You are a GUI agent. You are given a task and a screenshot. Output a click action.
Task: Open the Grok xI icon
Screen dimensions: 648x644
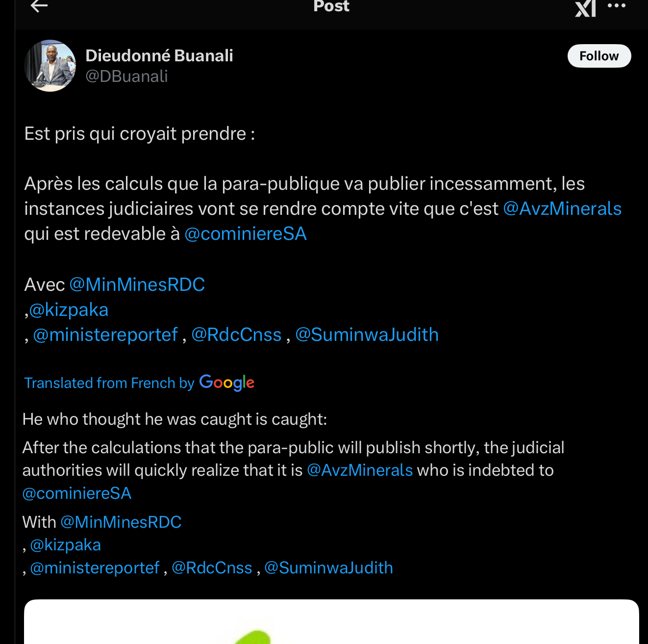[x=585, y=7]
